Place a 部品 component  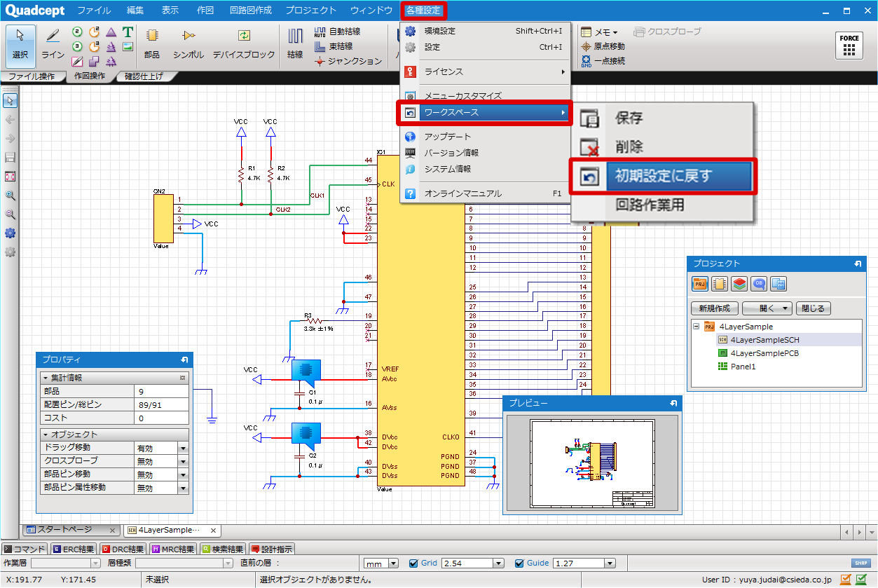(151, 43)
